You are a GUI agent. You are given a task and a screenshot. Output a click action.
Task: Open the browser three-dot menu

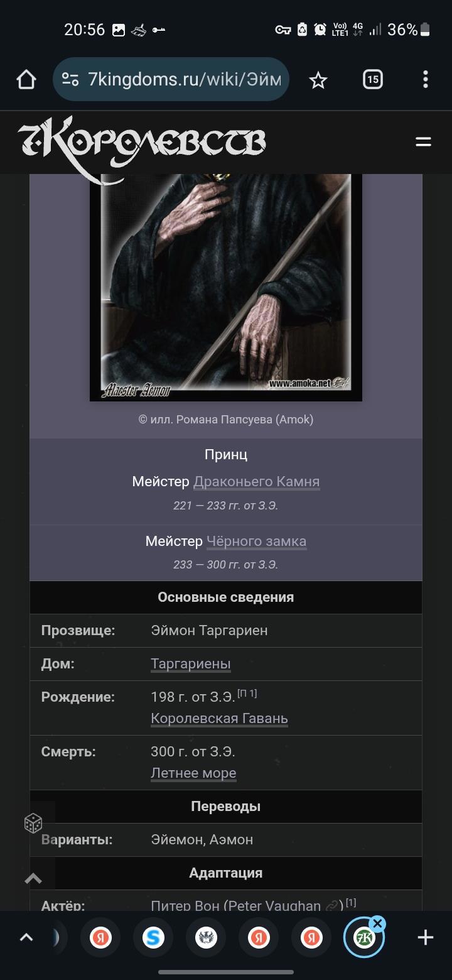(x=425, y=79)
